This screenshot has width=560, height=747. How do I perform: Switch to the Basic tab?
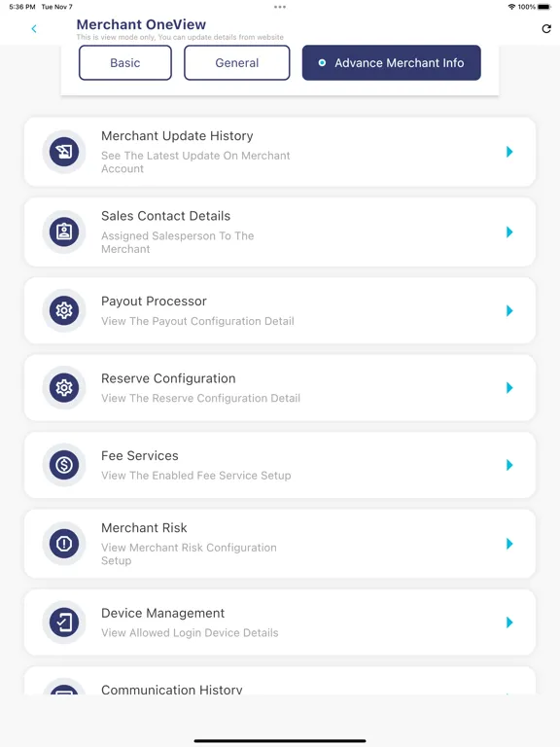[125, 62]
